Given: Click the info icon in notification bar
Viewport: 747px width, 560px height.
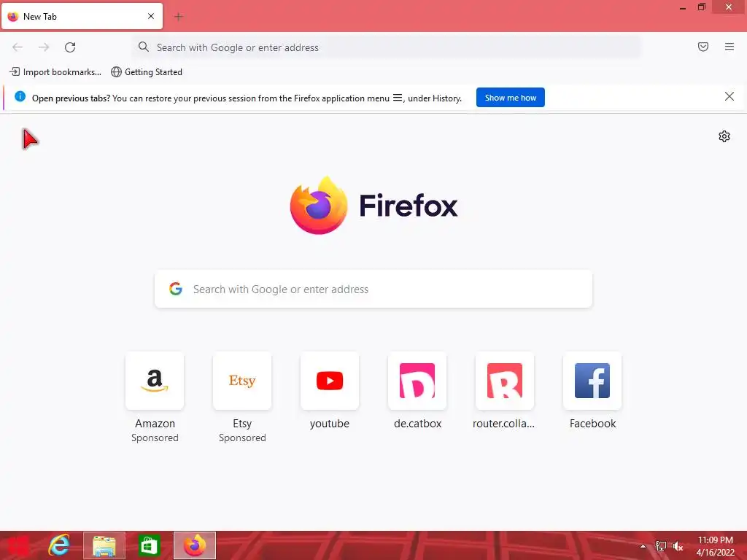Looking at the screenshot, I should [20, 97].
